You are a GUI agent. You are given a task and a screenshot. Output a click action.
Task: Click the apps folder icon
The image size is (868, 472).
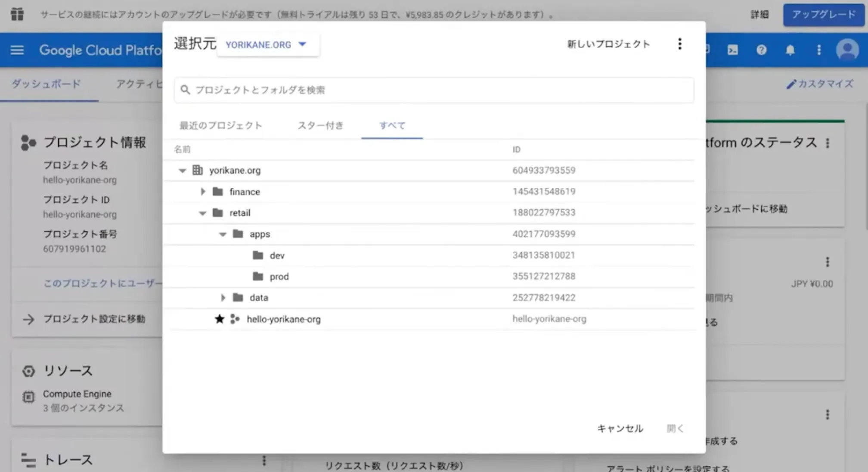pos(238,234)
